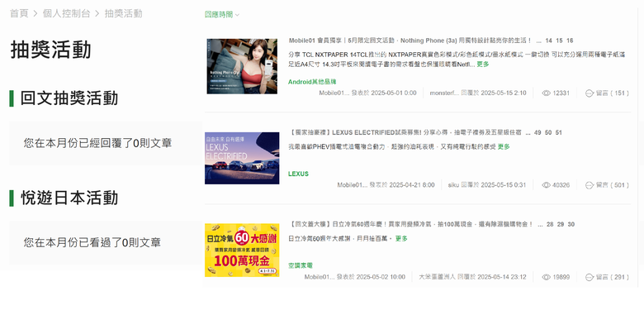Click the comment bubble icon beside 留言 (291)
This screenshot has width=644, height=334.
(x=590, y=277)
